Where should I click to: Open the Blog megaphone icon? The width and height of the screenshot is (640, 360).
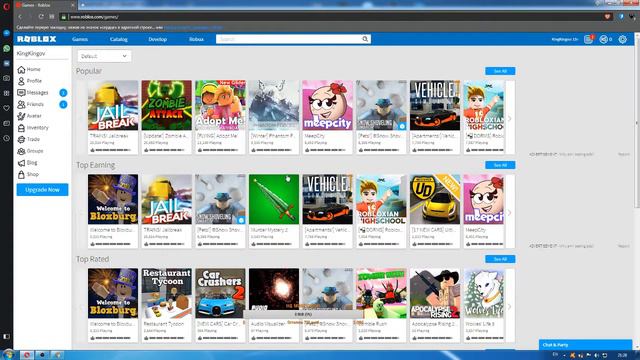[21, 163]
